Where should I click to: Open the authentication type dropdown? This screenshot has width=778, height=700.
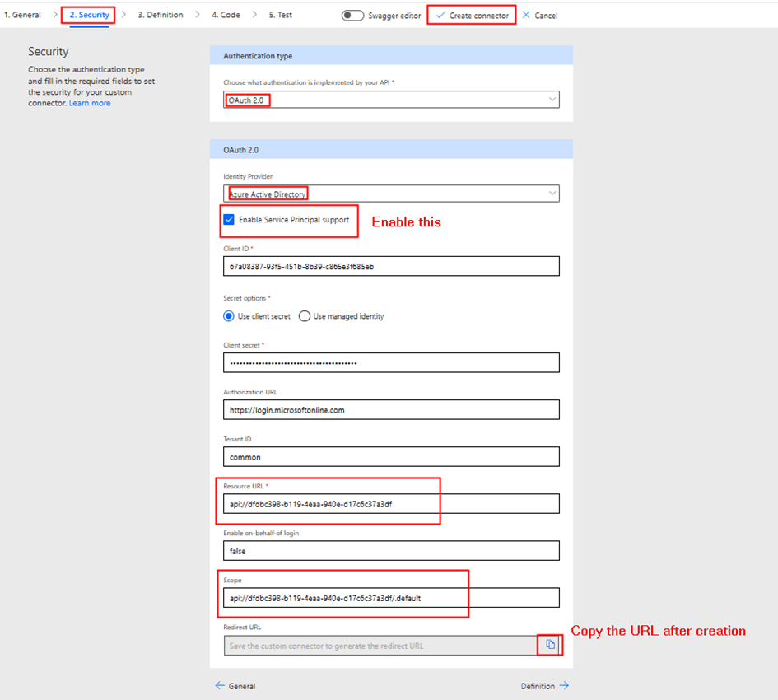click(x=391, y=100)
